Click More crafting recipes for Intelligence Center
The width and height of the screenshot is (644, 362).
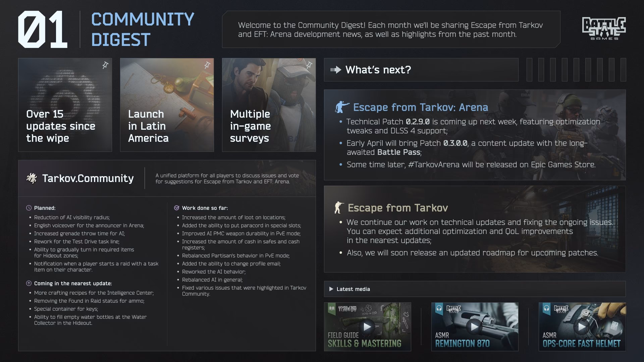pyautogui.click(x=94, y=293)
